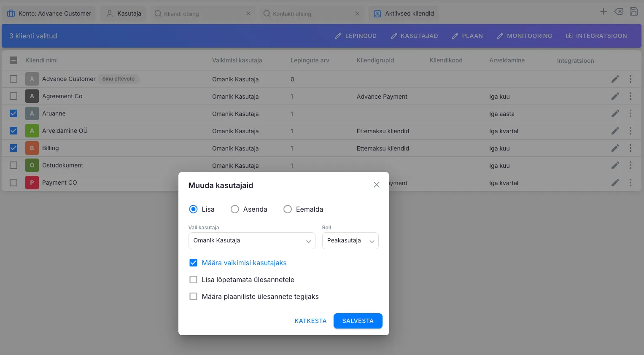Open the Vali kasutaja dropdown
This screenshot has width=644, height=355.
point(252,241)
